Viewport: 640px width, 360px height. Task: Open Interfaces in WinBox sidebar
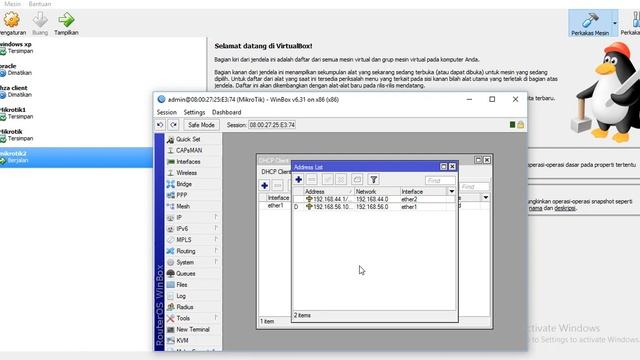[189, 162]
